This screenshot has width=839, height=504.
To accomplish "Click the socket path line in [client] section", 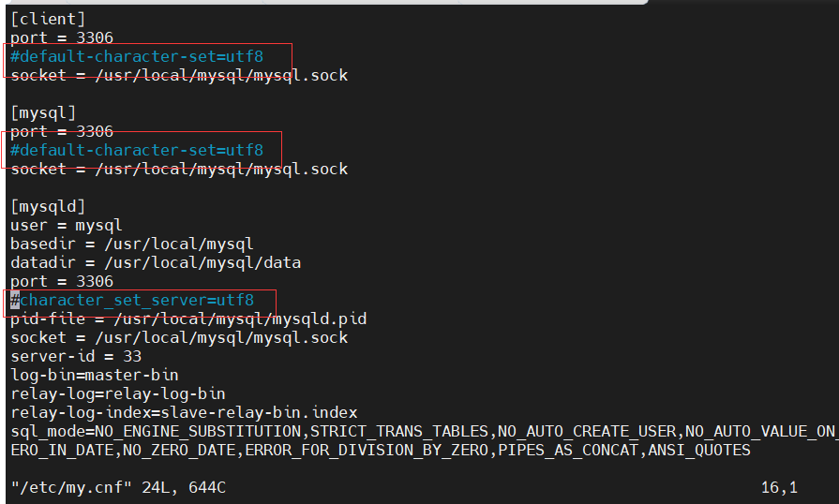I will pyautogui.click(x=179, y=75).
